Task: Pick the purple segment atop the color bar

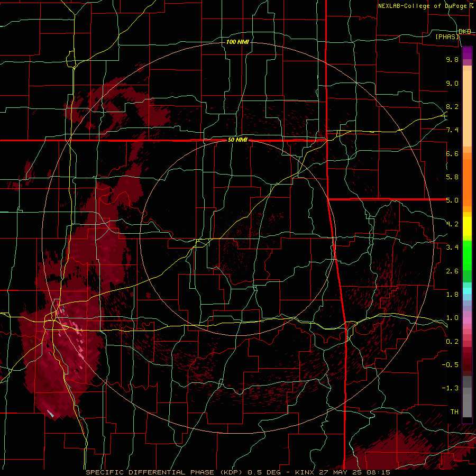Action: [467, 53]
